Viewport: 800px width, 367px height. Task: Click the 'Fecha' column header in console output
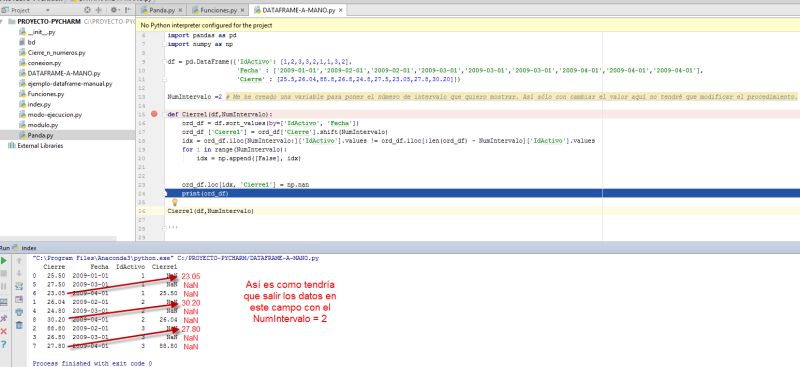[x=99, y=267]
